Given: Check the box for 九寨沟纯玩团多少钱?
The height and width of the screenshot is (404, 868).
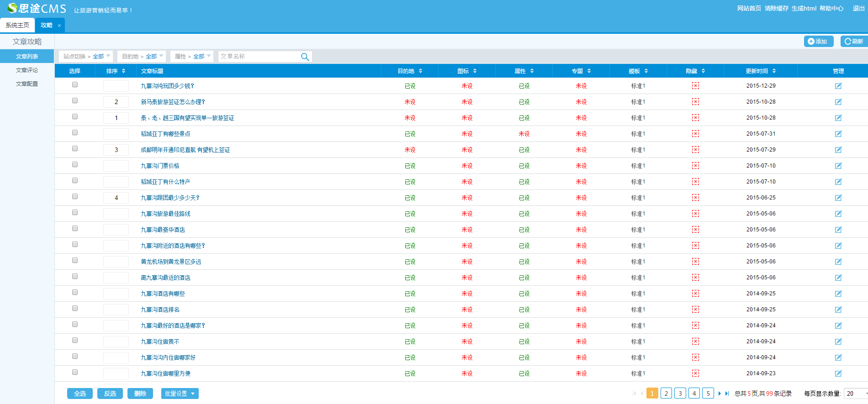Looking at the screenshot, I should point(75,84).
